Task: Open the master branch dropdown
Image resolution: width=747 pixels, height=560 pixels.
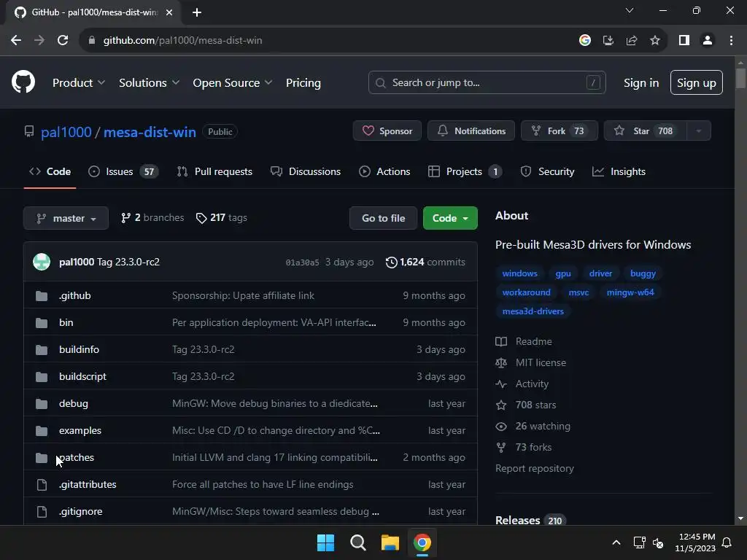Action: coord(66,218)
